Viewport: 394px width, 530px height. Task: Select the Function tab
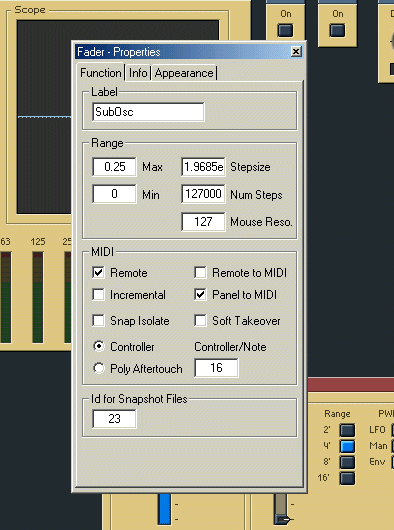100,73
